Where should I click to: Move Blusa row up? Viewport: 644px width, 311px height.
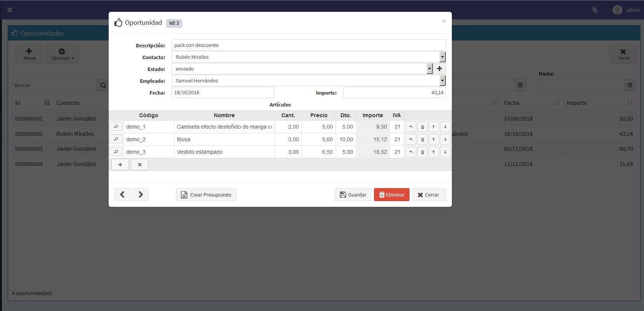coord(434,139)
